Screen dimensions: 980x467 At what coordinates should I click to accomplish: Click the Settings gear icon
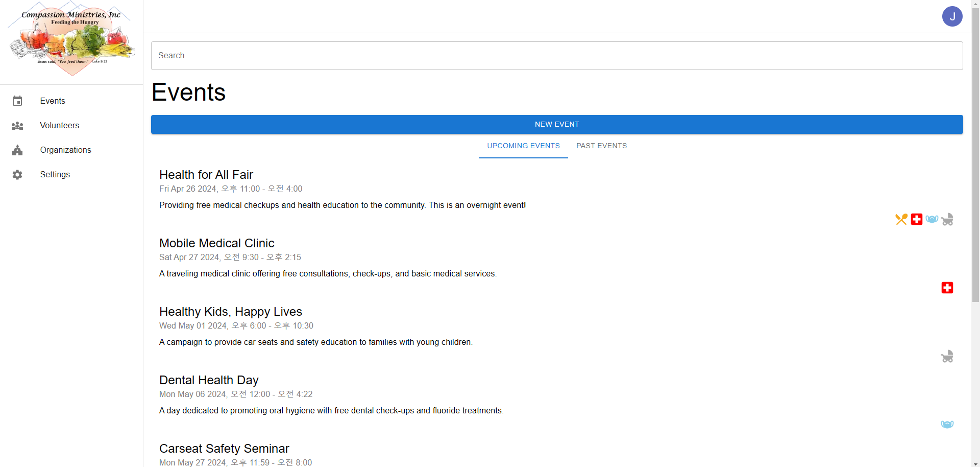pyautogui.click(x=17, y=175)
